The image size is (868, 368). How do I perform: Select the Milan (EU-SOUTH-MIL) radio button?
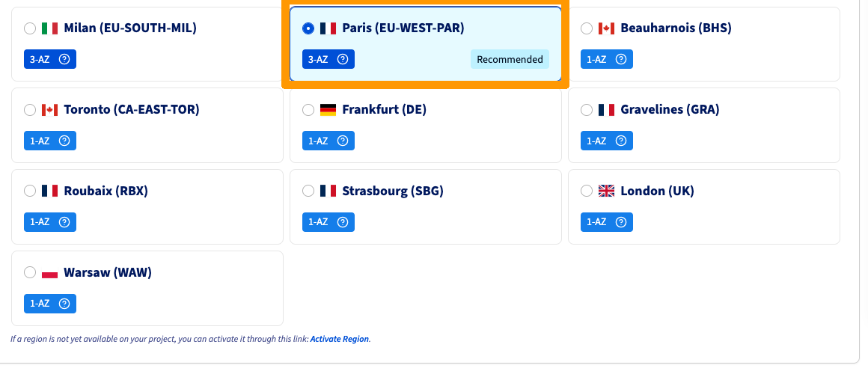coord(30,28)
